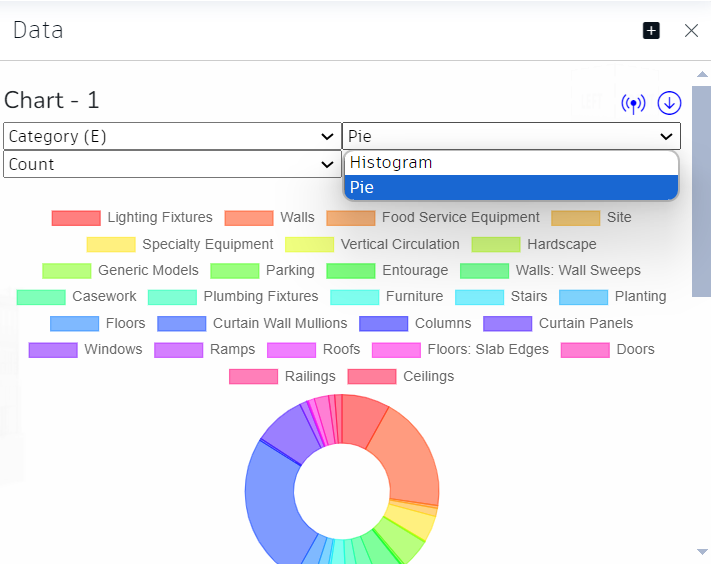The width and height of the screenshot is (711, 564).
Task: Click the scrollbar down arrow
Action: pyautogui.click(x=701, y=551)
